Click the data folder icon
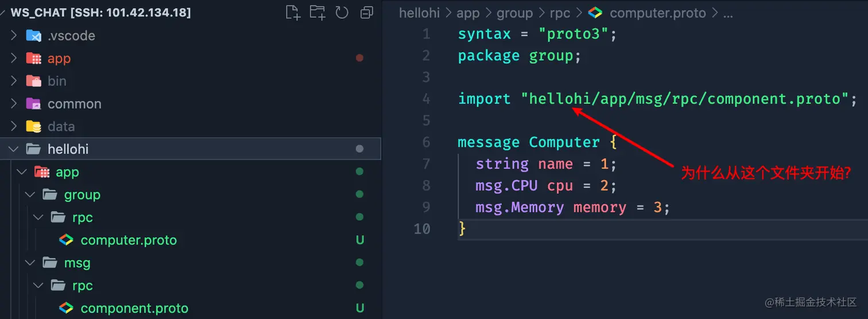This screenshot has width=868, height=319. click(34, 127)
